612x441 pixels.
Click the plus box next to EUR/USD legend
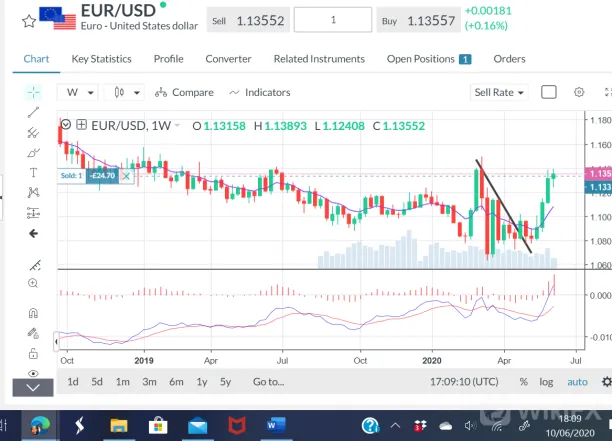coord(81,125)
